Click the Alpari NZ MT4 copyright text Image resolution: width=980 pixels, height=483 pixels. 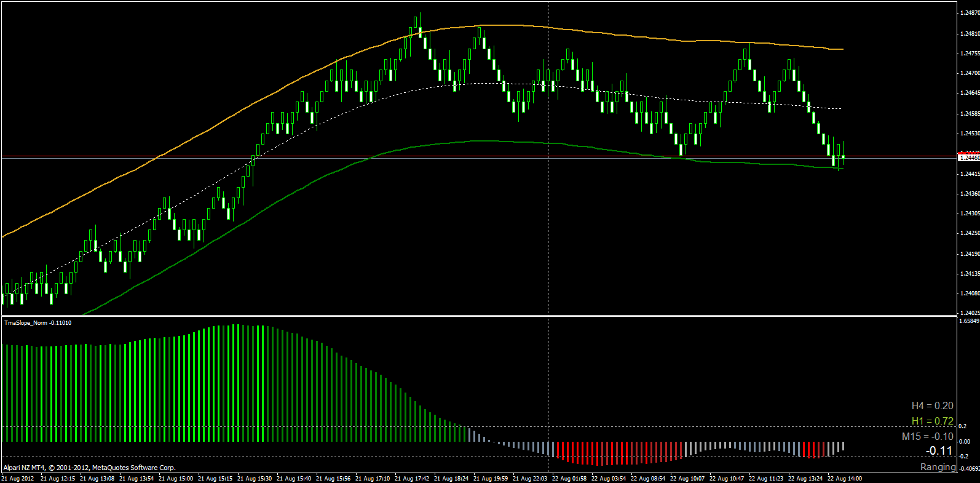89,468
